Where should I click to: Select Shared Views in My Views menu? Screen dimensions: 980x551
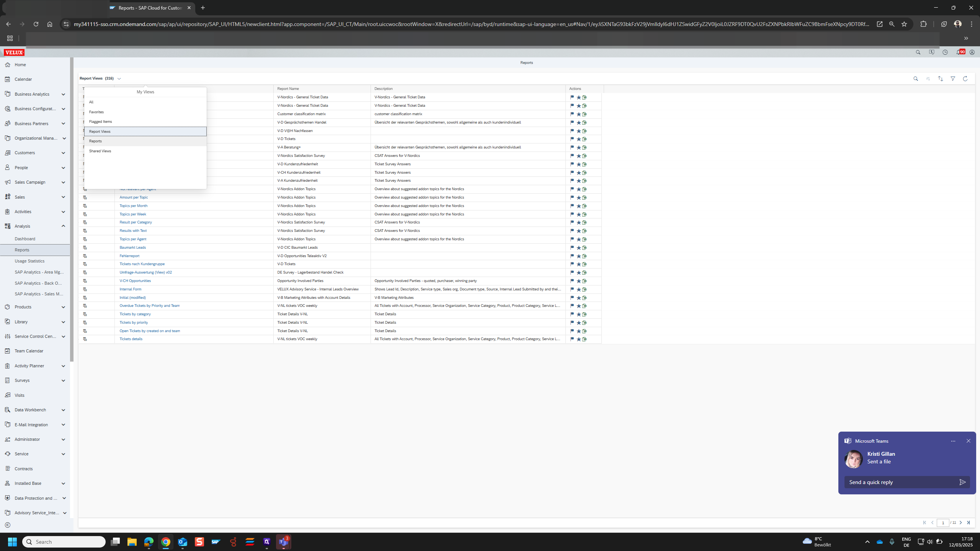(100, 151)
